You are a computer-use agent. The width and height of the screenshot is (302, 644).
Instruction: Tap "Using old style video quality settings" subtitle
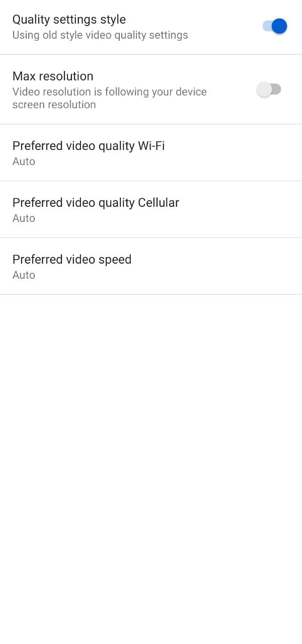click(x=100, y=35)
